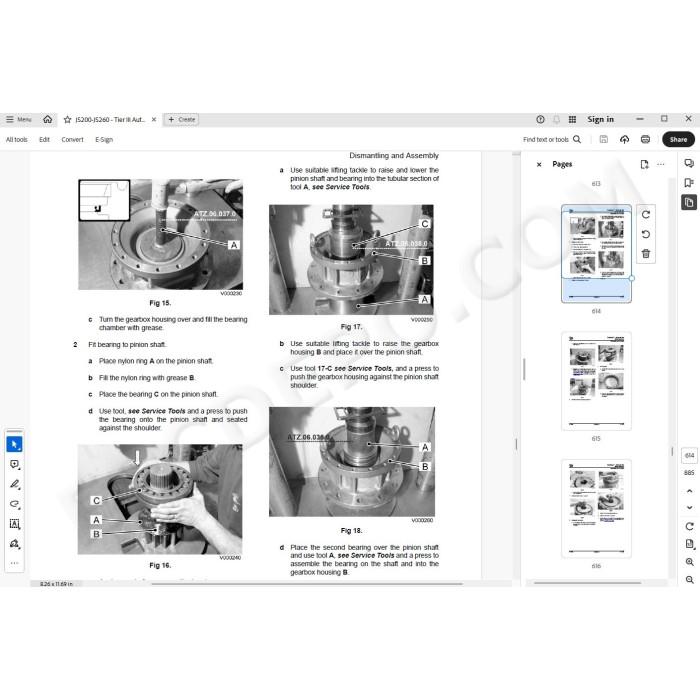Click the Print icon
Image resolution: width=700 pixels, height=700 pixels.
(645, 139)
